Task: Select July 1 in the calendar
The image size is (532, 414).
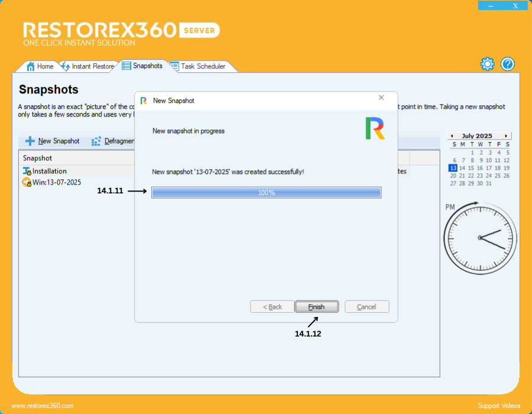Action: click(x=472, y=153)
